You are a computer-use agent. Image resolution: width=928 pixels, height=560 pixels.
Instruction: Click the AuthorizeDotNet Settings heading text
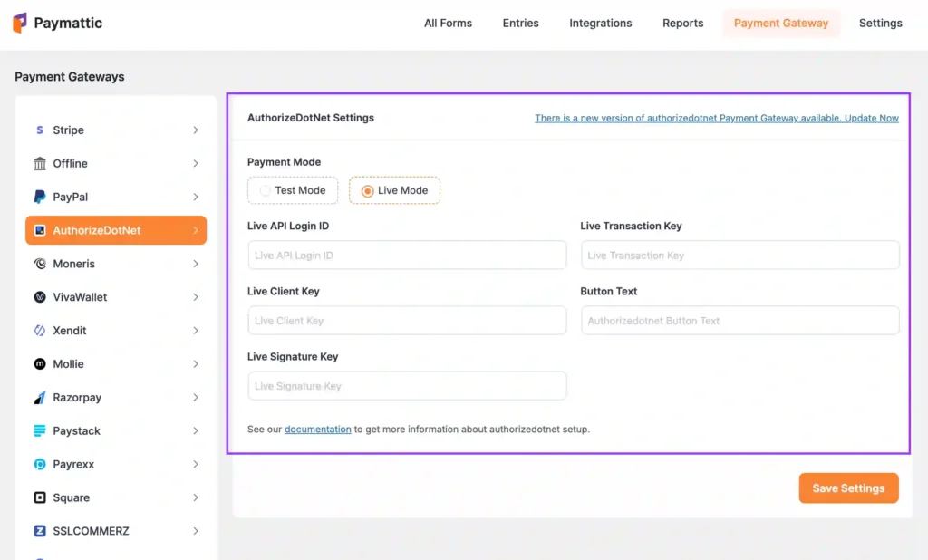point(311,117)
